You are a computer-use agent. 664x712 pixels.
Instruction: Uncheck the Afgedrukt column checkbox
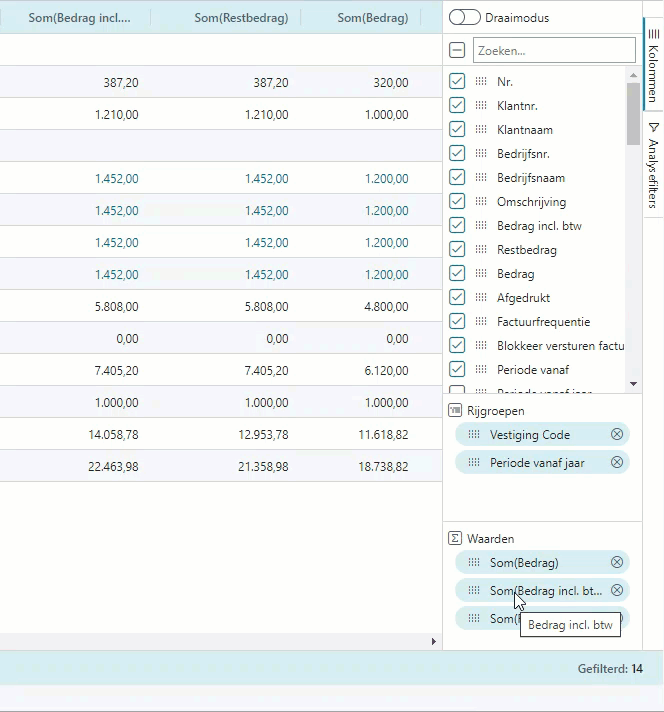[457, 298]
